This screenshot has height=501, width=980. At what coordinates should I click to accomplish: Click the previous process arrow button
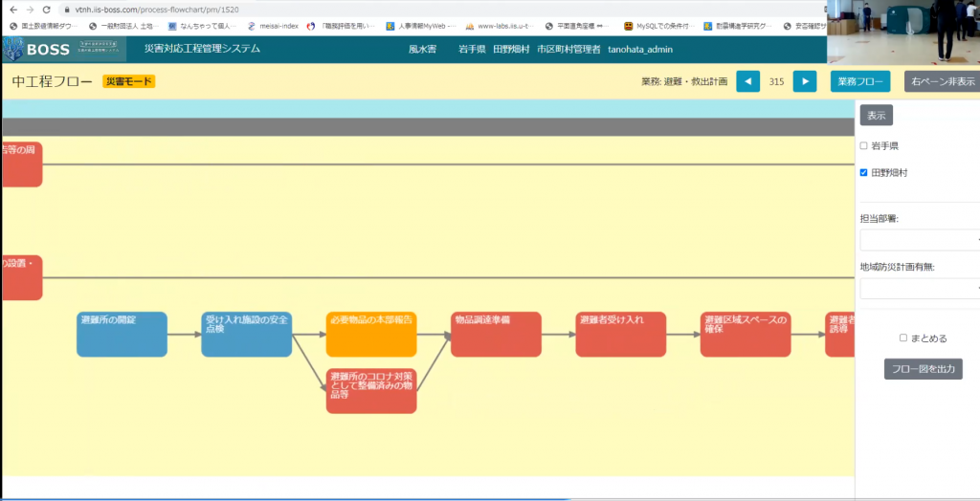coord(747,82)
